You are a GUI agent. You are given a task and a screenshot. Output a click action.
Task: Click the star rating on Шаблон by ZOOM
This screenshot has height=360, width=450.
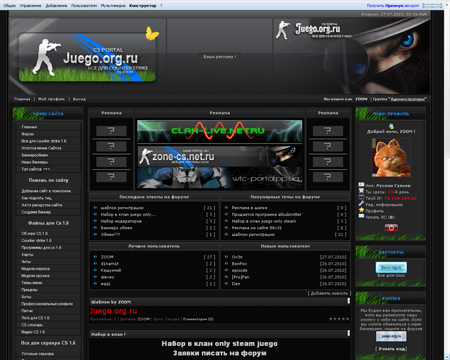pyautogui.click(x=339, y=319)
